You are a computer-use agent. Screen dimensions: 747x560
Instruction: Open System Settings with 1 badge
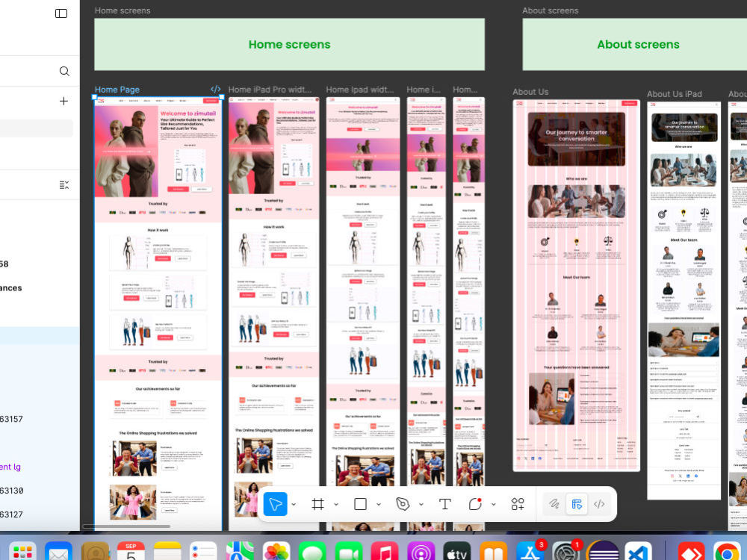[566, 553]
